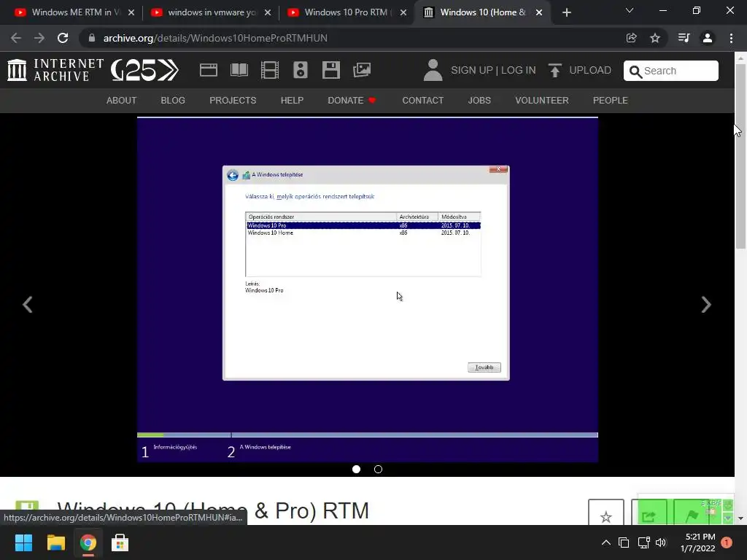Share this page from address bar

(631, 38)
